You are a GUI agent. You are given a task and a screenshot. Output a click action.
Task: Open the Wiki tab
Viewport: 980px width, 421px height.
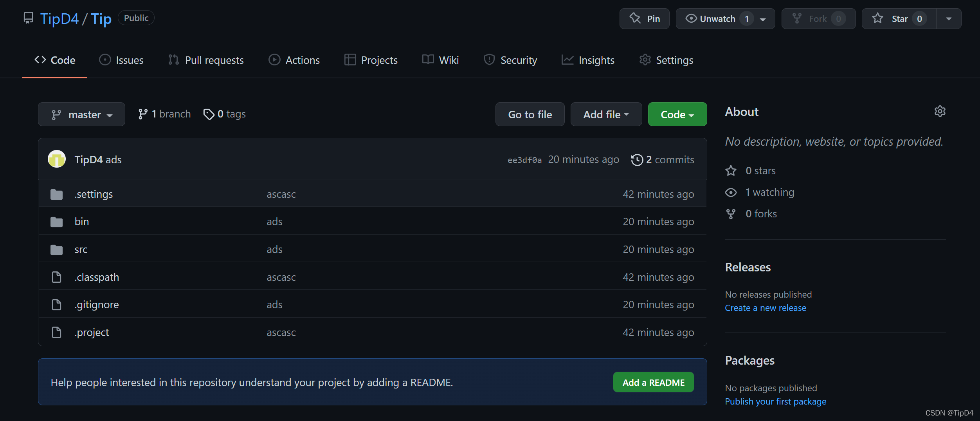coord(440,60)
